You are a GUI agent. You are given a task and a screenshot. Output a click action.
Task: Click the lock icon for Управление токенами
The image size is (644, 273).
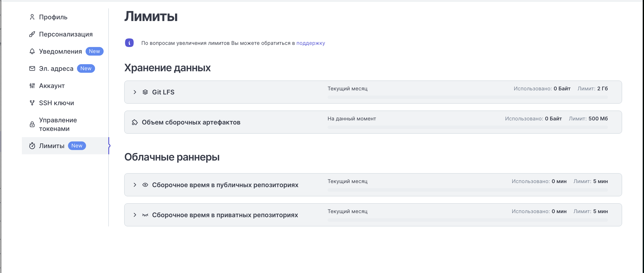(32, 124)
